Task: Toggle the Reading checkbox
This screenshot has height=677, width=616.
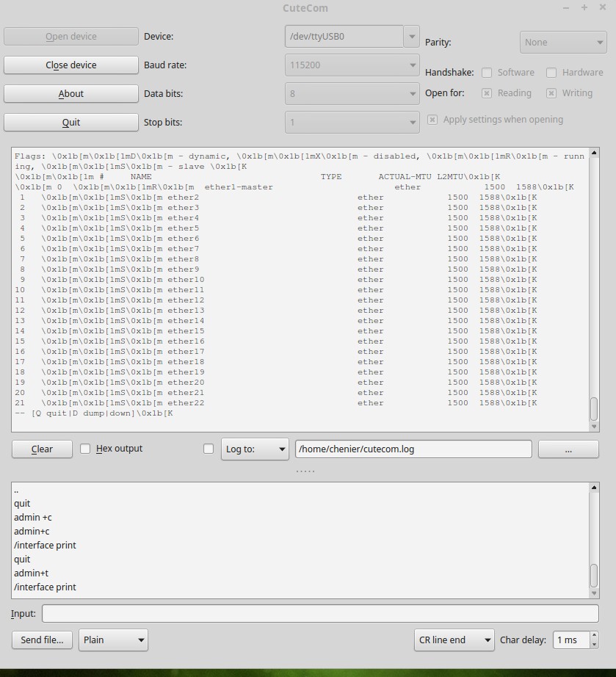Action: [x=487, y=93]
